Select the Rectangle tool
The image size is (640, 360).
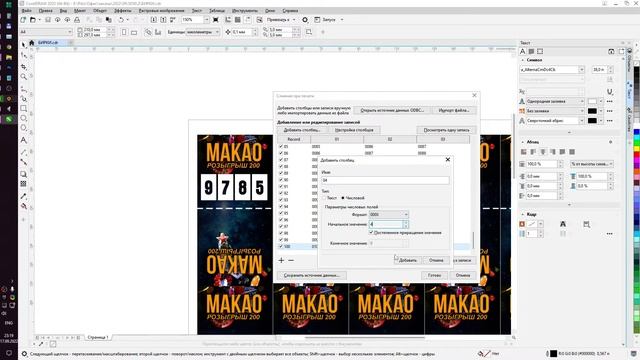pyautogui.click(x=24, y=109)
